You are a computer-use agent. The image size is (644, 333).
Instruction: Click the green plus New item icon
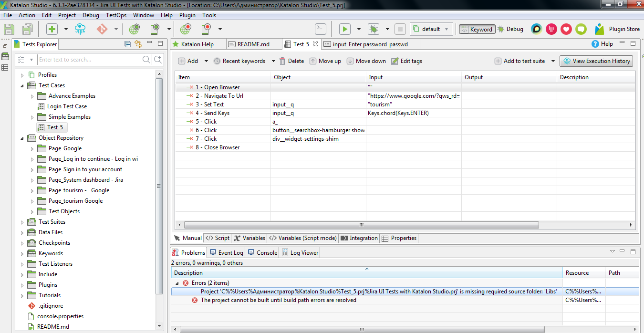click(52, 29)
